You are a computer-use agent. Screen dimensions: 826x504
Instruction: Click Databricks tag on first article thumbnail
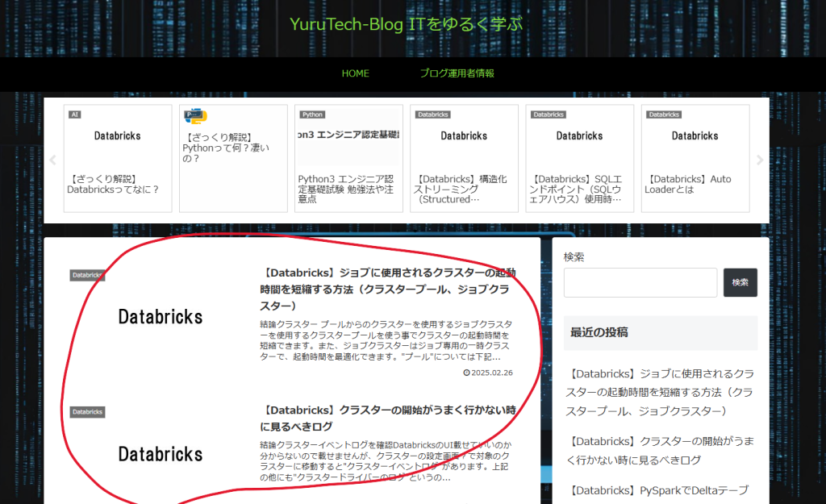(x=87, y=275)
